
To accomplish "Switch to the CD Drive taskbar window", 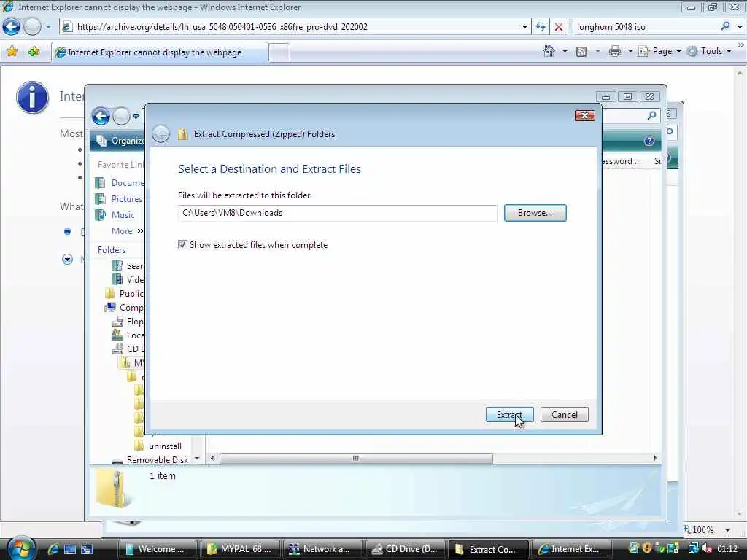I will point(406,549).
